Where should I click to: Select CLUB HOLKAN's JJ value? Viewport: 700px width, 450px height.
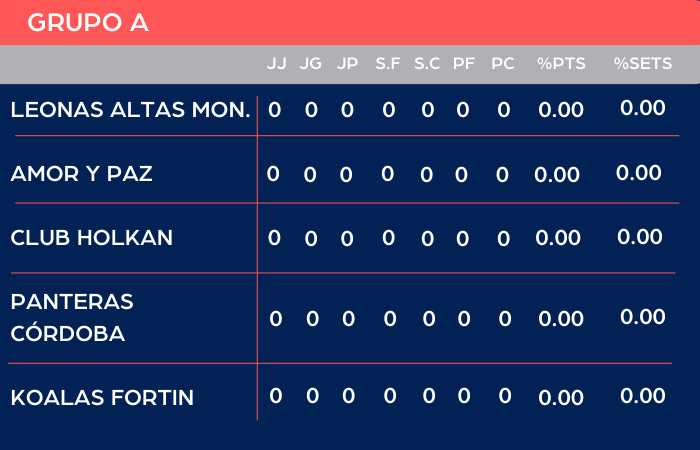coord(275,238)
